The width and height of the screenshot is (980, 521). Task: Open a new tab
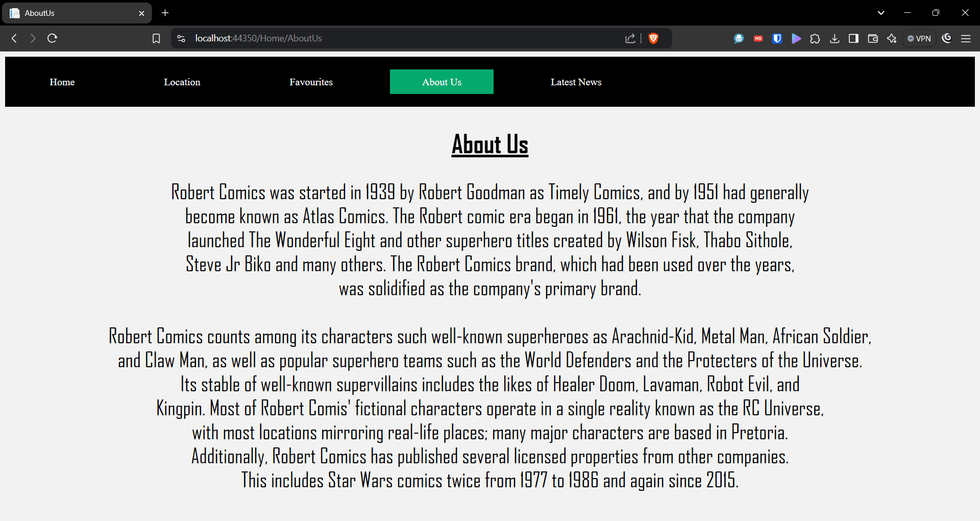[x=165, y=13]
